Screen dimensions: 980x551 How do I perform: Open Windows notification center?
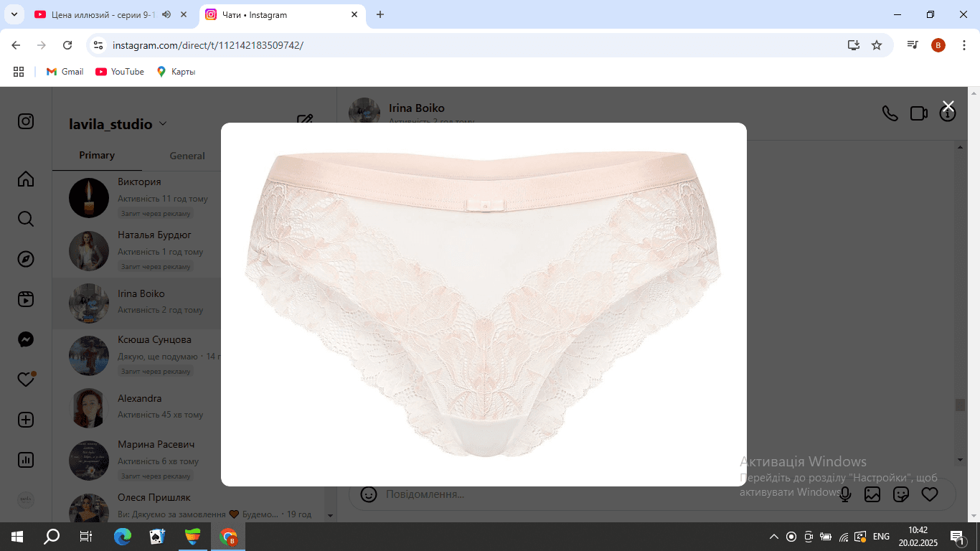pyautogui.click(x=957, y=536)
